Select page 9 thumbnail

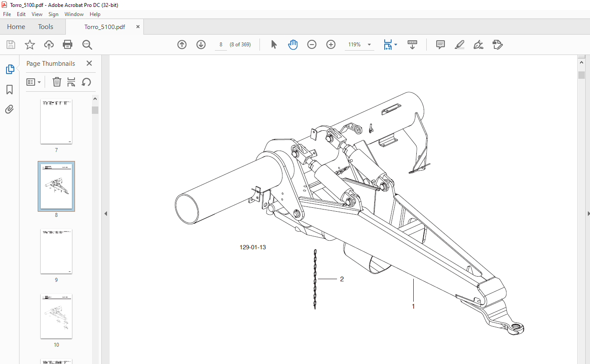pos(56,251)
